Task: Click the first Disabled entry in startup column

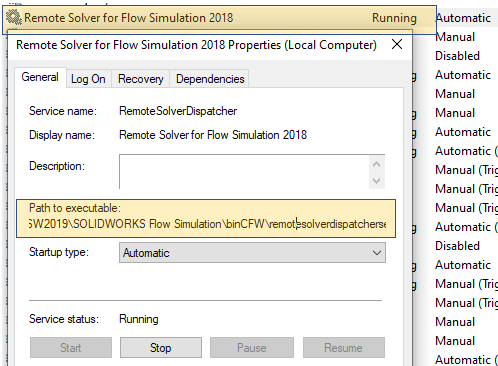Action: coord(457,56)
